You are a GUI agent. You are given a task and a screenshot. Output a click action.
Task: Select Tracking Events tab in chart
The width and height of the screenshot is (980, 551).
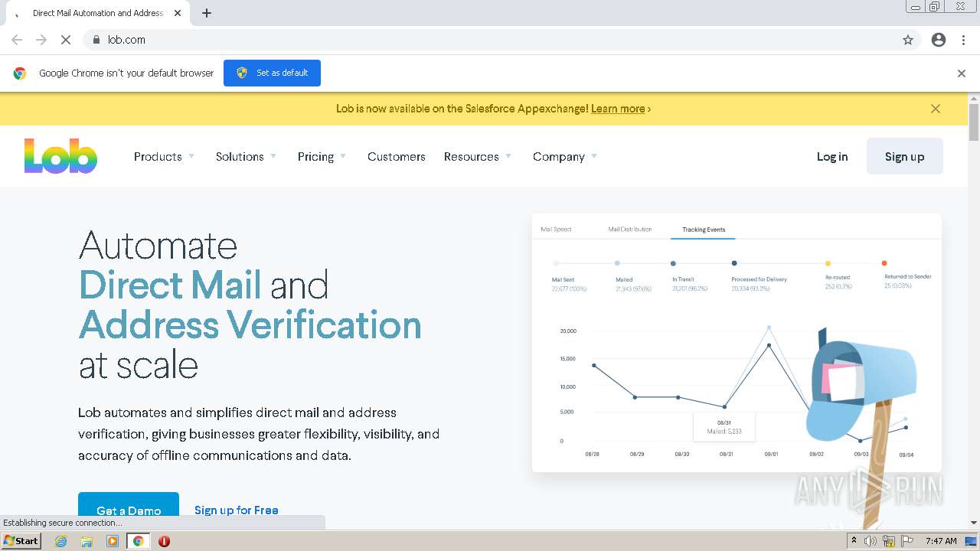(704, 230)
